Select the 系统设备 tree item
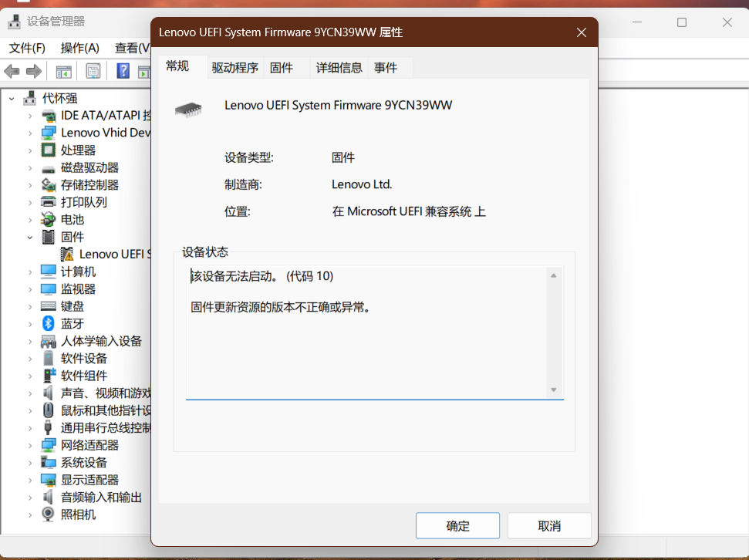 (84, 463)
